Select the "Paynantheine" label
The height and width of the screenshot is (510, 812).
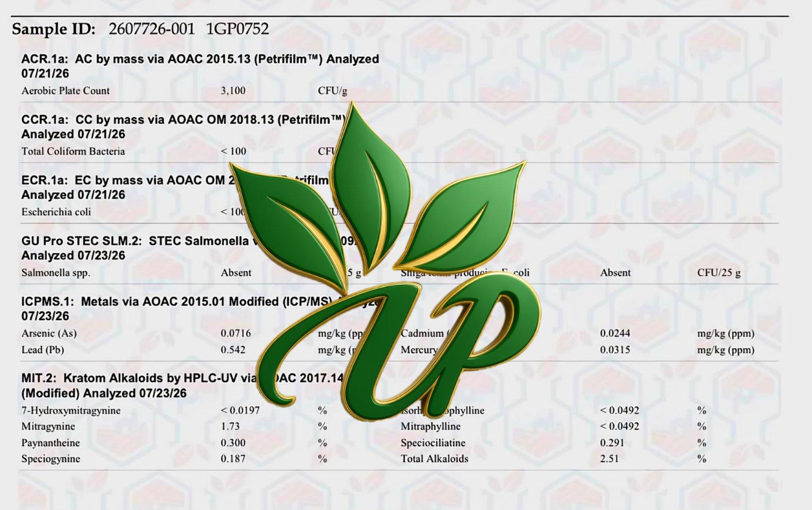[x=51, y=442]
